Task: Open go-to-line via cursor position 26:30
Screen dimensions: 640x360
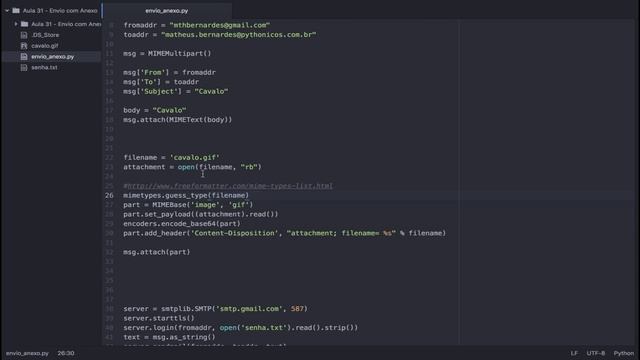Action: [x=66, y=353]
